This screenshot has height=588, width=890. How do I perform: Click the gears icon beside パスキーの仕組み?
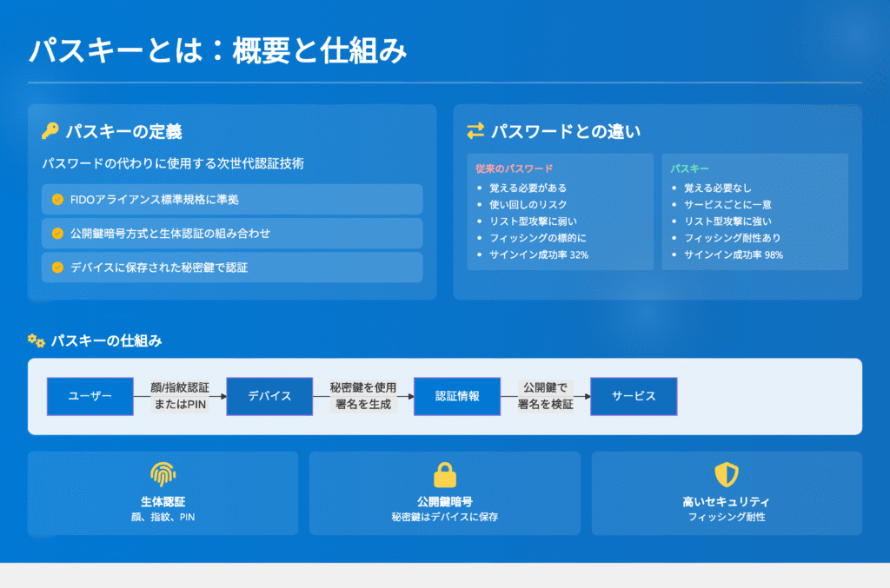pyautogui.click(x=37, y=341)
